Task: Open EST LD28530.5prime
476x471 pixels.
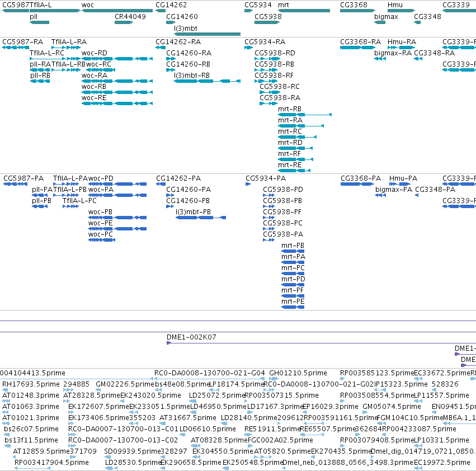Action: [x=111, y=468]
